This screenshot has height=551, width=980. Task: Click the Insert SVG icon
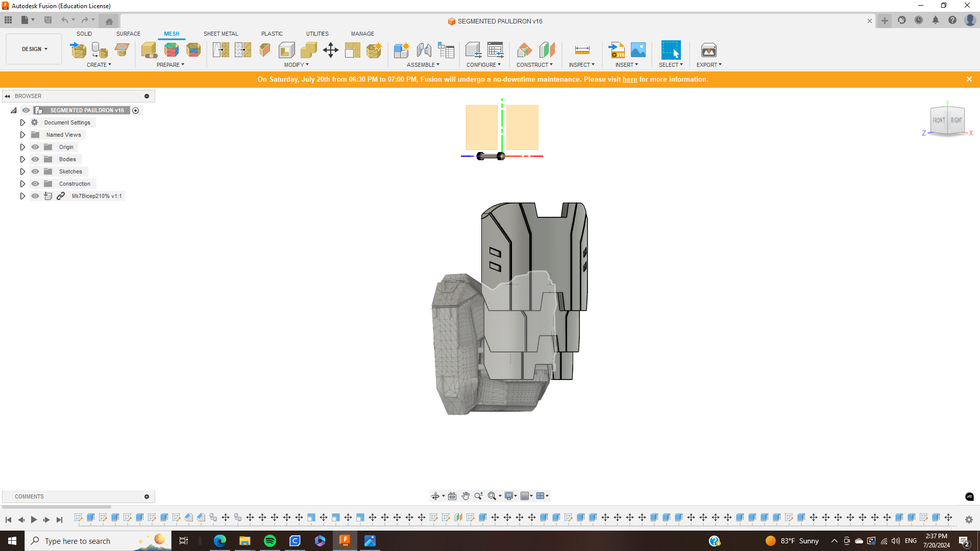[x=617, y=50]
